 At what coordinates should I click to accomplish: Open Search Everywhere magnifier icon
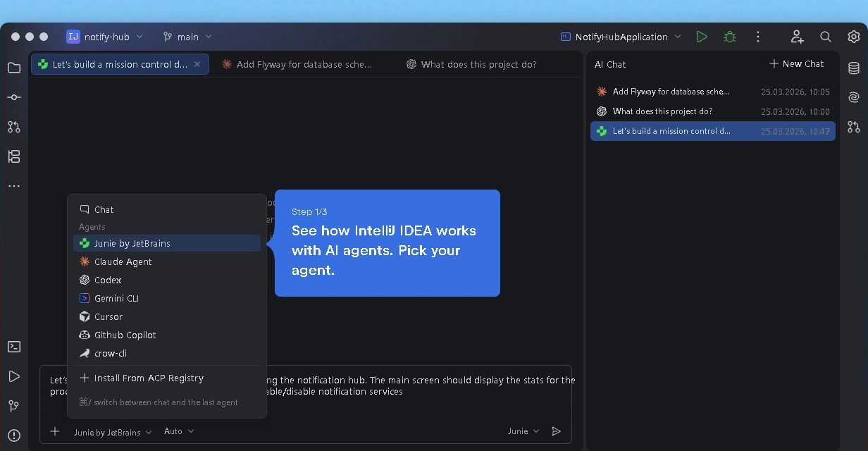(x=826, y=37)
